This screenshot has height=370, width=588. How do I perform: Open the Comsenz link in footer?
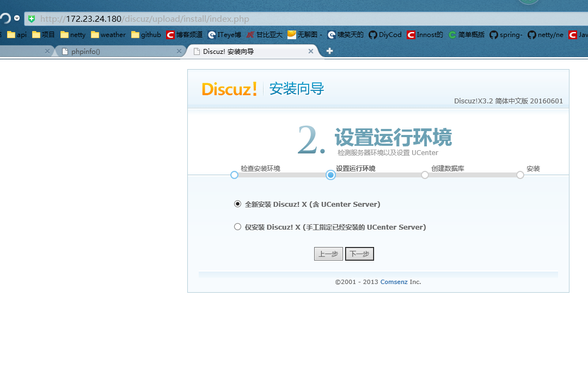click(394, 282)
